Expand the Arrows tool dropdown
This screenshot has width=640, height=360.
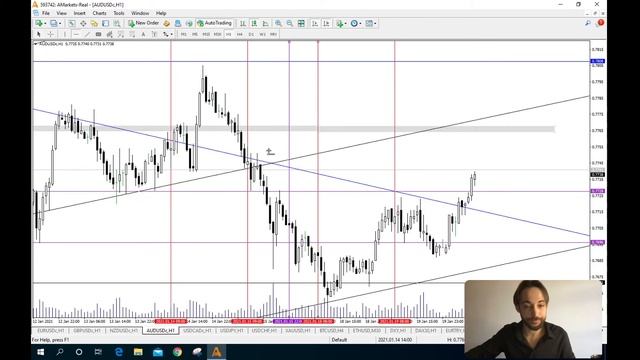pos(171,35)
